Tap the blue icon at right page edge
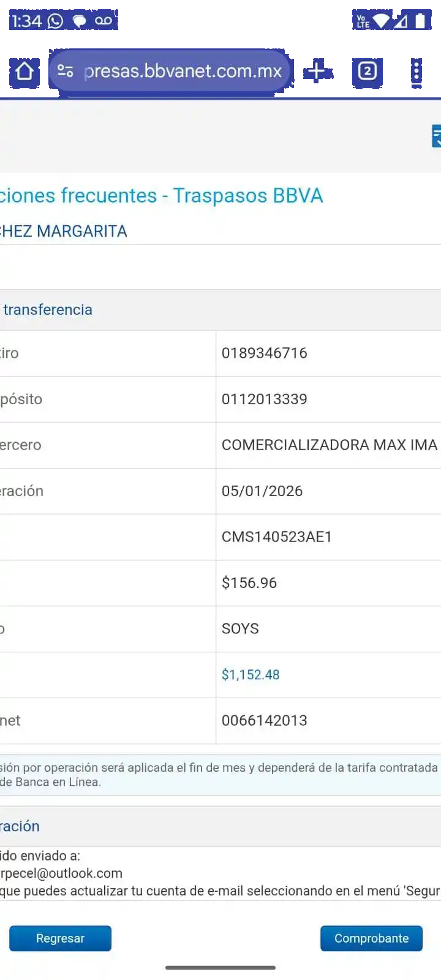 click(436, 136)
